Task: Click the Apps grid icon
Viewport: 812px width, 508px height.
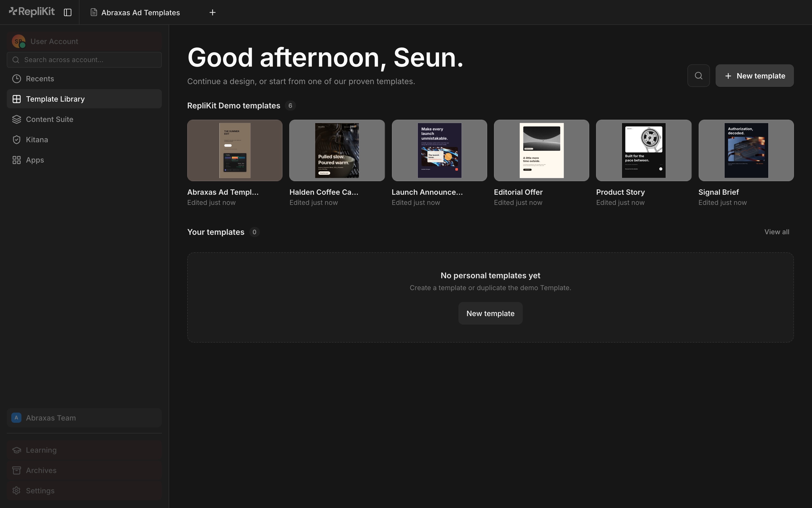Action: 16,160
